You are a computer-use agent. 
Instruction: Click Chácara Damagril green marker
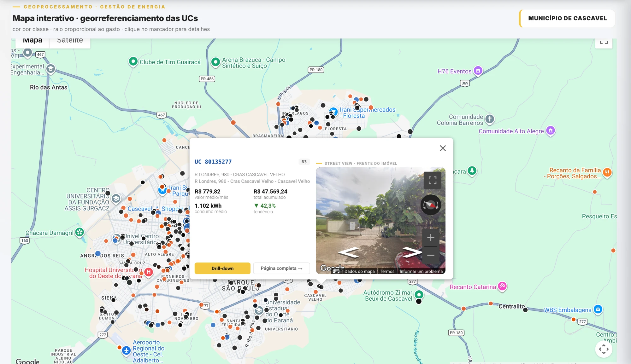(x=80, y=233)
